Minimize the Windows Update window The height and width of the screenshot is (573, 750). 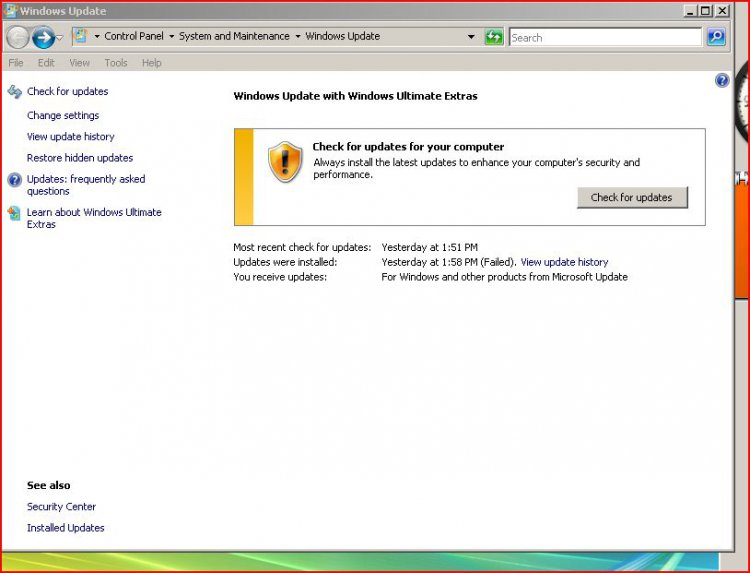[690, 10]
